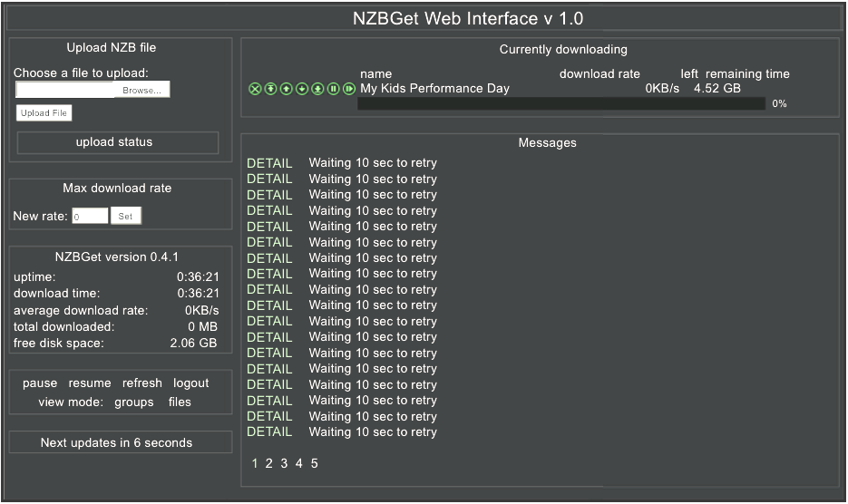Click the Upload File button
848x504 pixels.
click(44, 113)
